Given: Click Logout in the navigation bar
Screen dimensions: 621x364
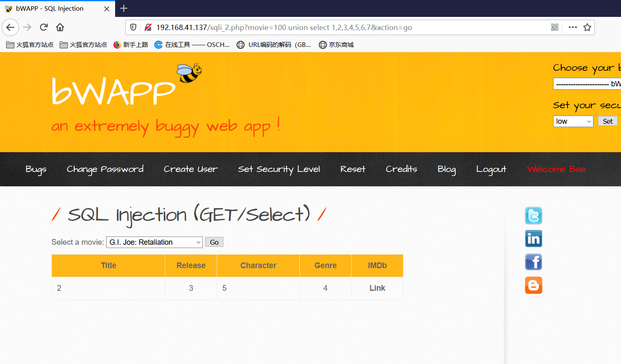Looking at the screenshot, I should pyautogui.click(x=491, y=169).
